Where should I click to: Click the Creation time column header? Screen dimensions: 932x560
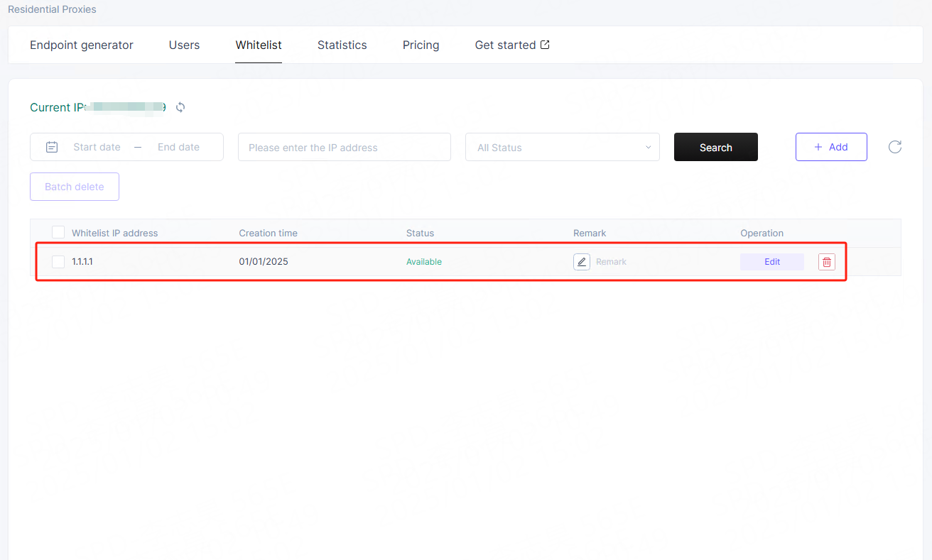pyautogui.click(x=269, y=233)
